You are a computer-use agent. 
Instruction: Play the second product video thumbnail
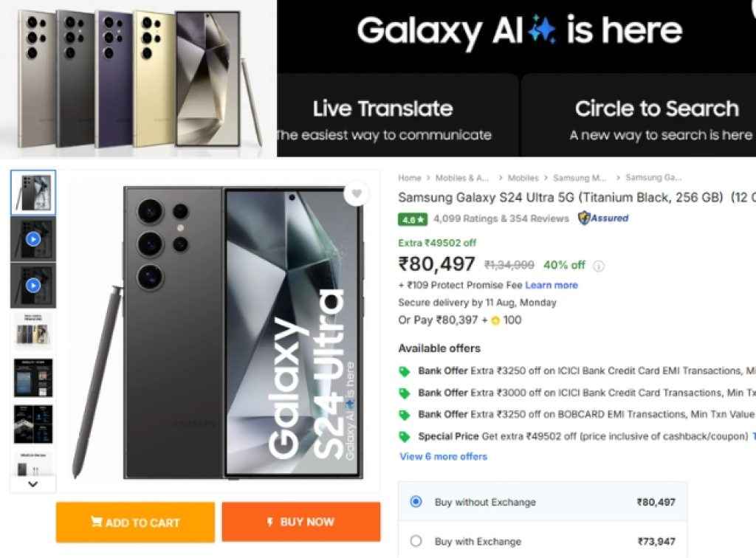point(32,285)
